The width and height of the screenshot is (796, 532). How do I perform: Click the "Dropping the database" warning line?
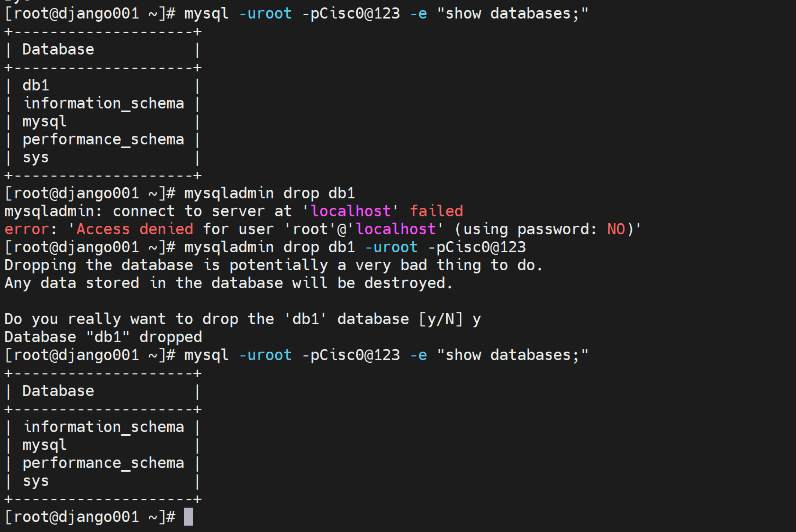tap(273, 265)
